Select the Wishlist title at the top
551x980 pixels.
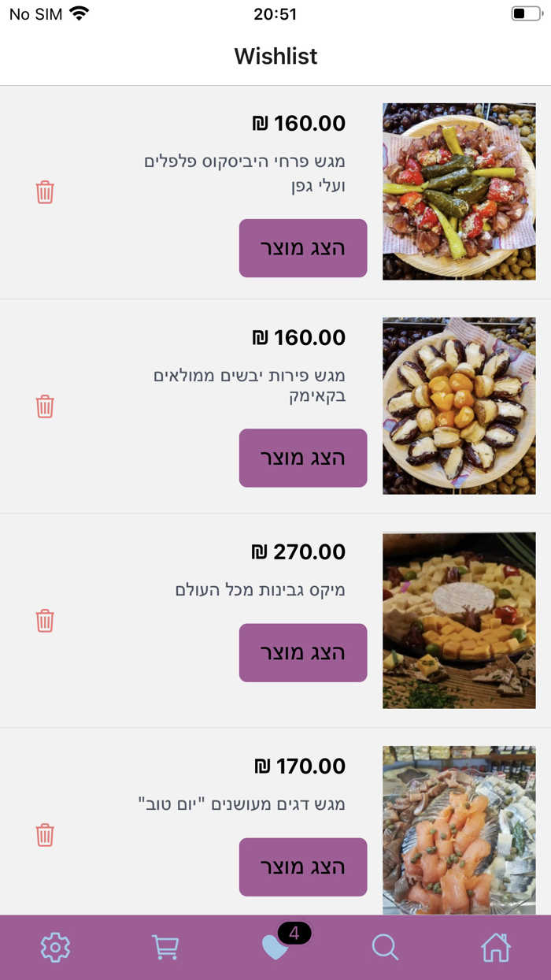(x=275, y=56)
